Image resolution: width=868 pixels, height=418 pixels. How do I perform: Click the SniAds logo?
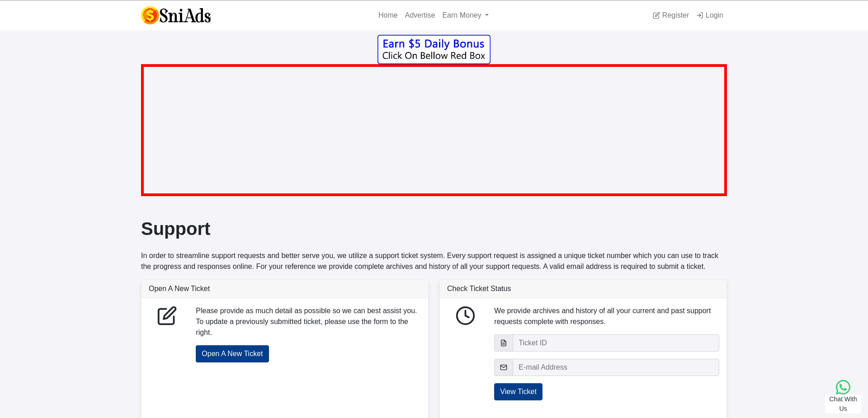point(176,15)
